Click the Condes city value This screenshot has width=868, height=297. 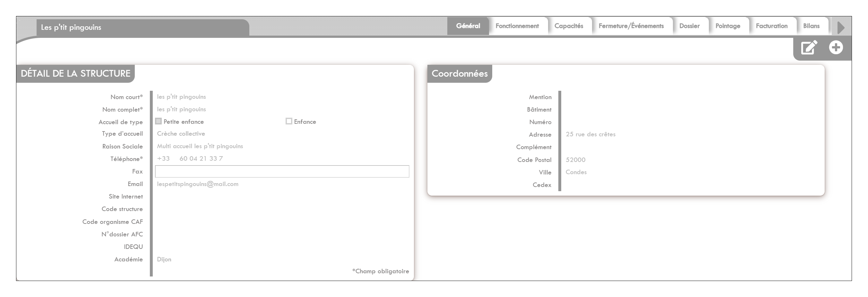click(x=576, y=172)
